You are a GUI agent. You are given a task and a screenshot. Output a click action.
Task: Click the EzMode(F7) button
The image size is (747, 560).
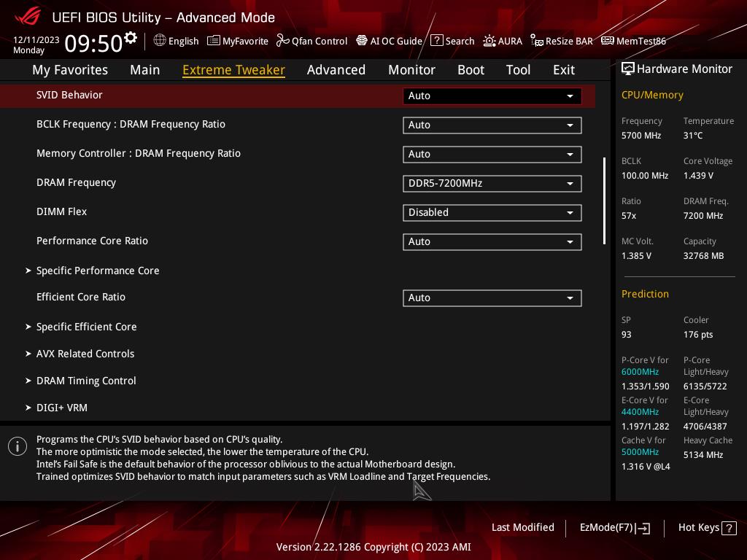coord(614,528)
